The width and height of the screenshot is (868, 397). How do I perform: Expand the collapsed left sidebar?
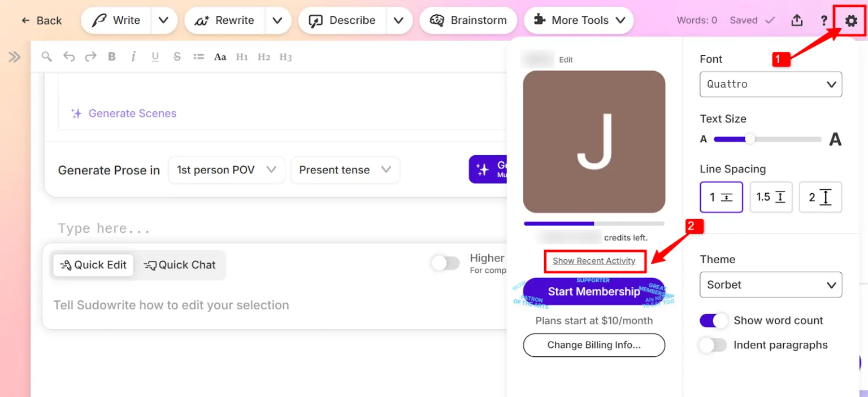pos(14,56)
